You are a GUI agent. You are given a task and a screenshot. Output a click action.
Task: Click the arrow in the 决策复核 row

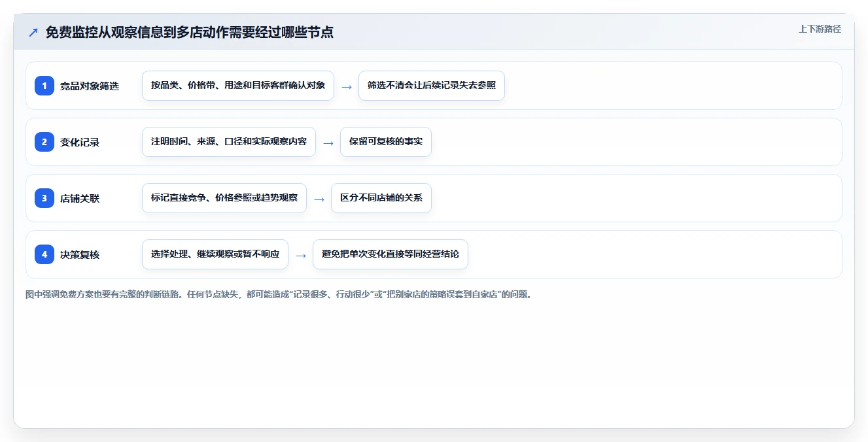(x=301, y=255)
